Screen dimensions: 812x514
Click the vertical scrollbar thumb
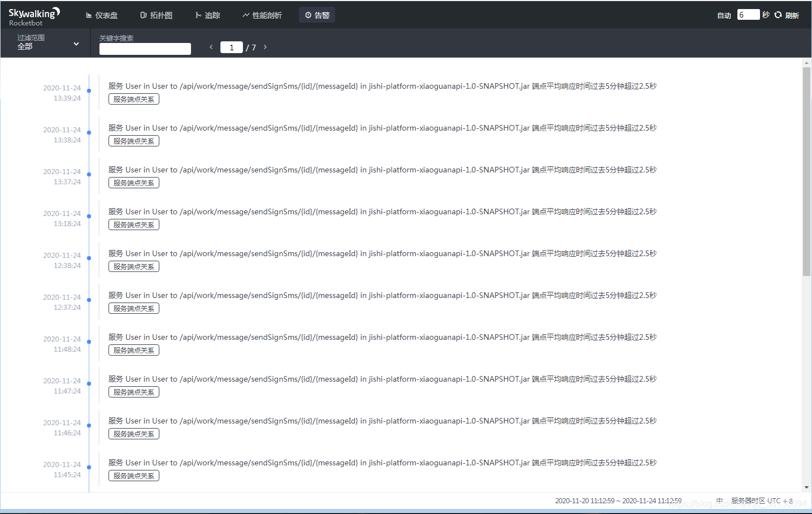806,171
